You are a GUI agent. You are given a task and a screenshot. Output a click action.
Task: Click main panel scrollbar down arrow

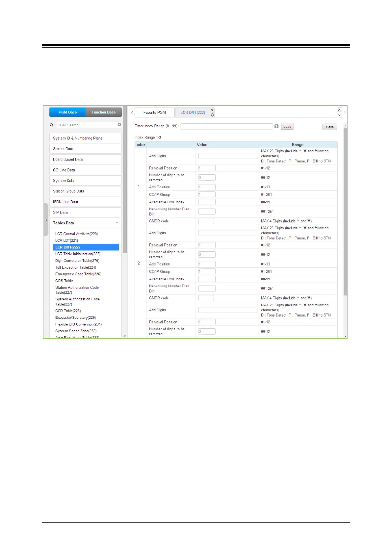tap(345, 336)
